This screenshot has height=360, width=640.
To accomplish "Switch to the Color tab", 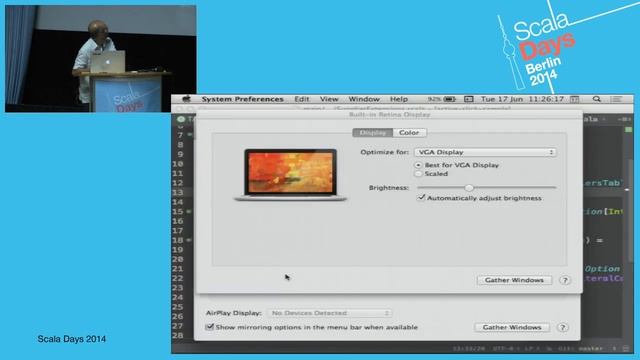I will [x=409, y=133].
